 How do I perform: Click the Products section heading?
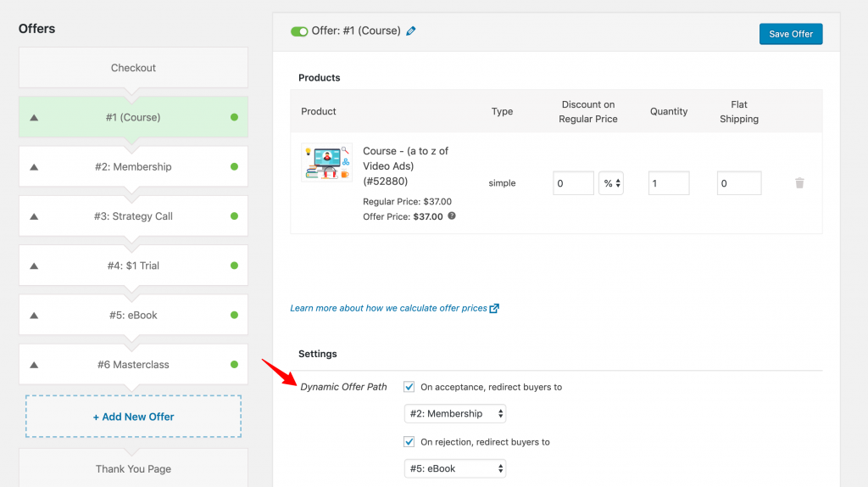[x=319, y=77]
